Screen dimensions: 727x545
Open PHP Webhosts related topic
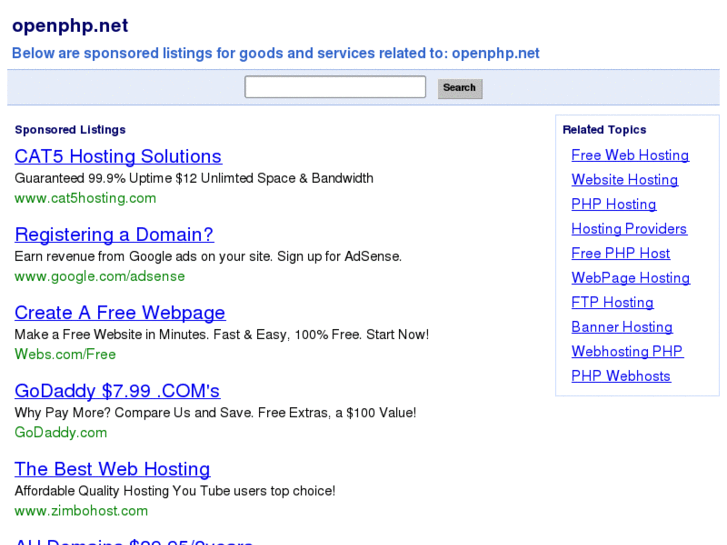click(x=621, y=376)
